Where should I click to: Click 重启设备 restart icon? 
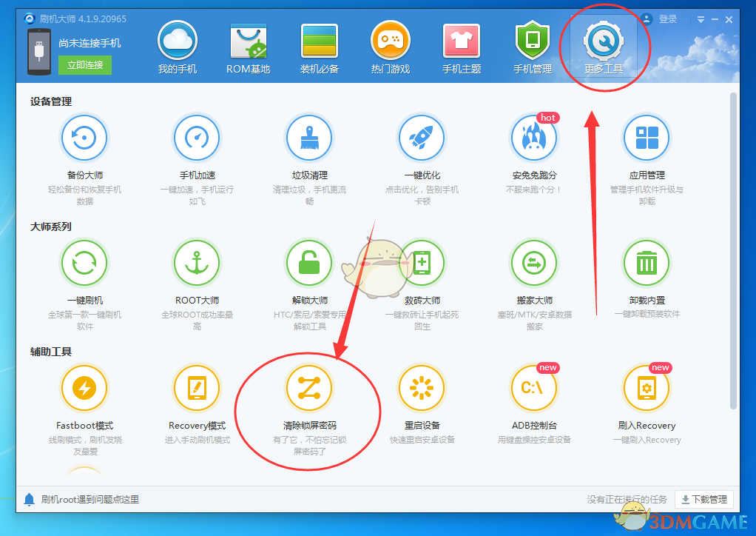click(422, 388)
